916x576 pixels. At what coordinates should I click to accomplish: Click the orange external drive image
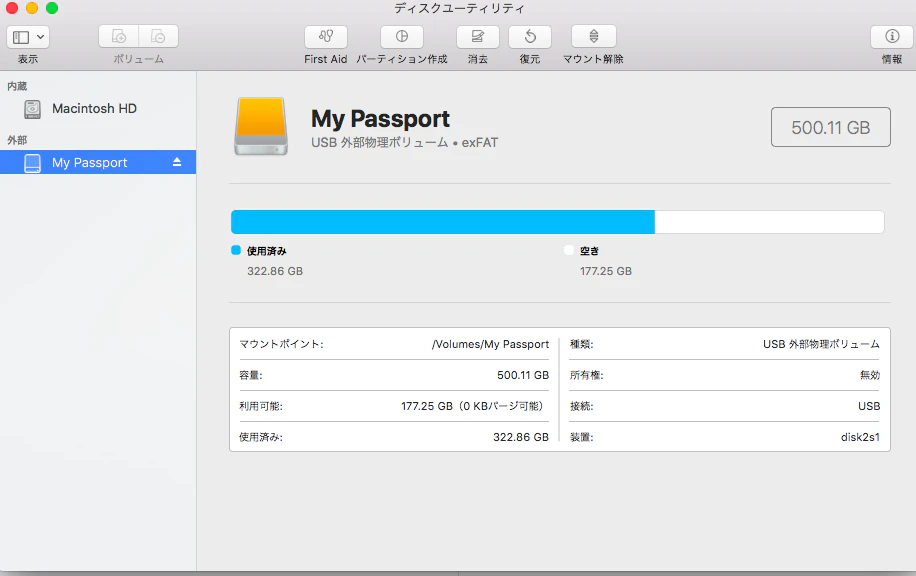pos(261,126)
